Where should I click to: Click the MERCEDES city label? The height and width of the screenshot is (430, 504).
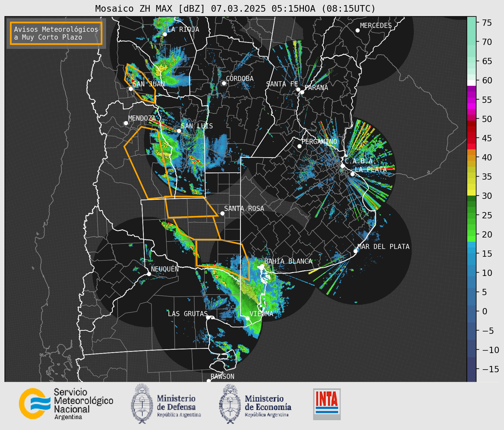pyautogui.click(x=376, y=26)
